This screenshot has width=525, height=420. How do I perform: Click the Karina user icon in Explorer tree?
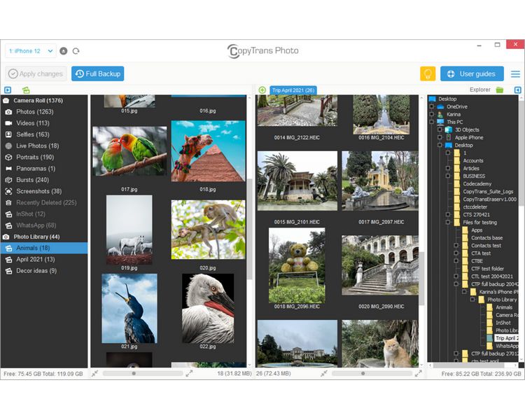440,114
